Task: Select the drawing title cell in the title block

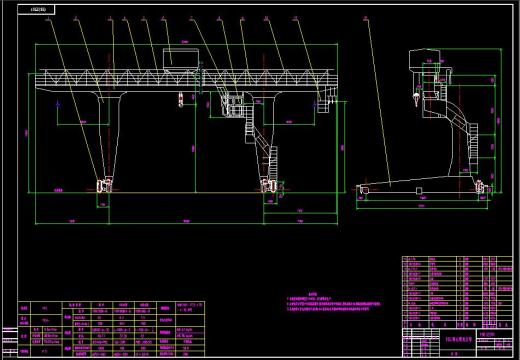Action: pyautogui.click(x=459, y=340)
